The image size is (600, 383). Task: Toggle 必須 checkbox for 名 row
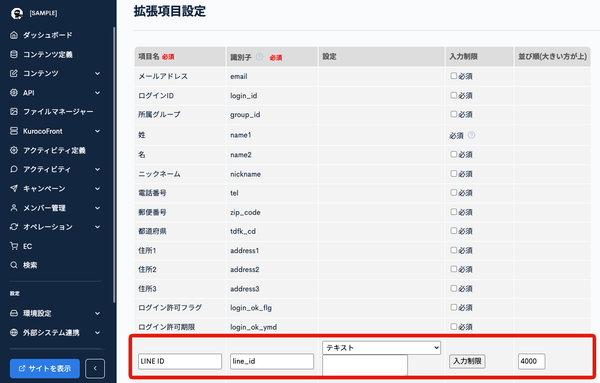(453, 154)
